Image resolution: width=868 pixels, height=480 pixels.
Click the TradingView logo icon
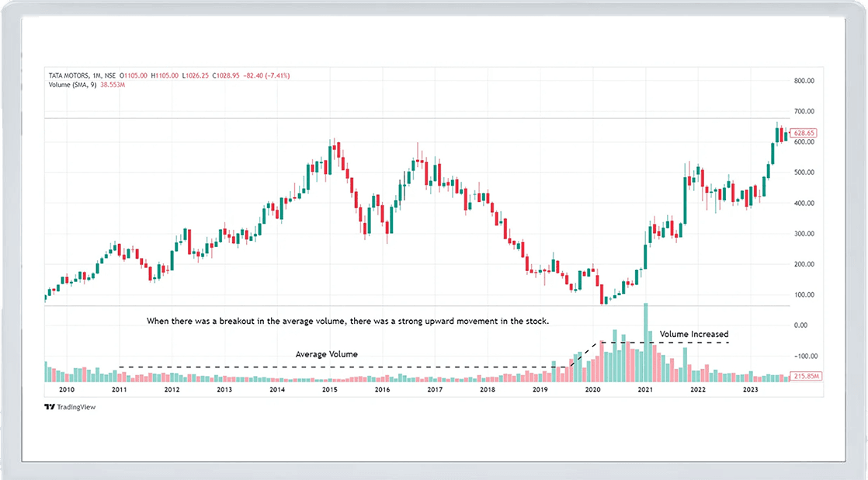tap(50, 407)
